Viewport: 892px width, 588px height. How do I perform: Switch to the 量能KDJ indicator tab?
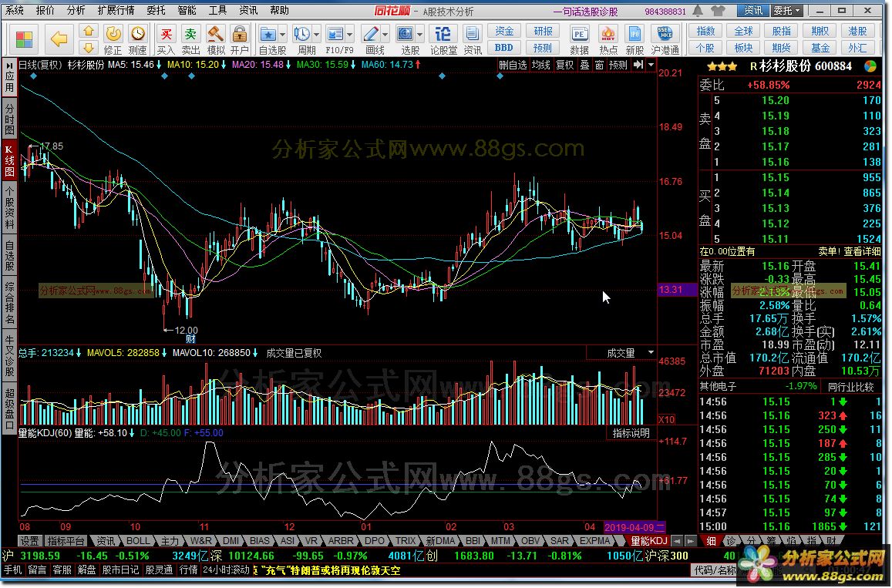(x=648, y=541)
